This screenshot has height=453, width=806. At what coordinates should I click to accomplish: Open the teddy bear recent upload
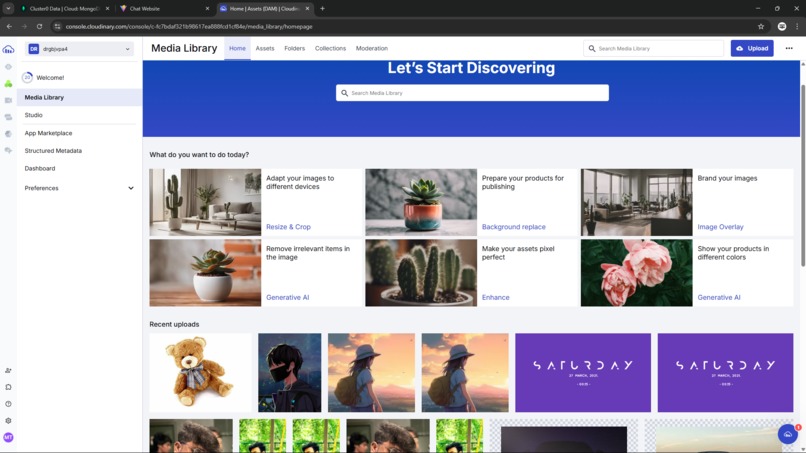click(x=200, y=372)
